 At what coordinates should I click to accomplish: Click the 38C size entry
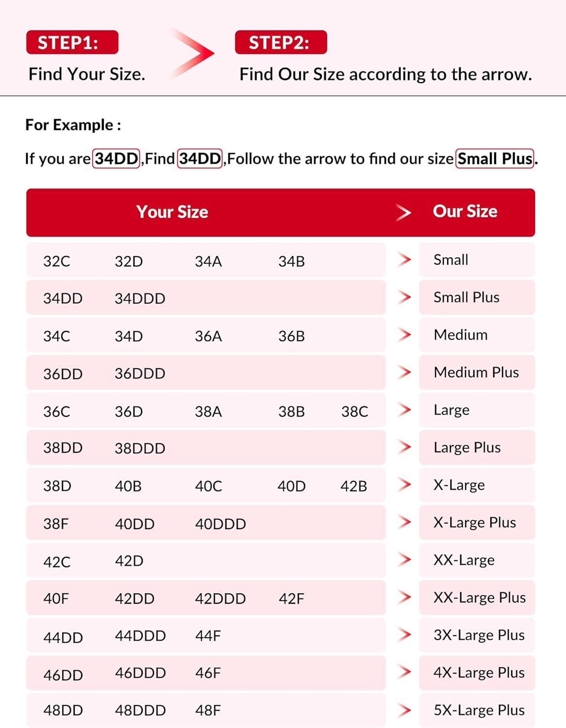coord(355,412)
